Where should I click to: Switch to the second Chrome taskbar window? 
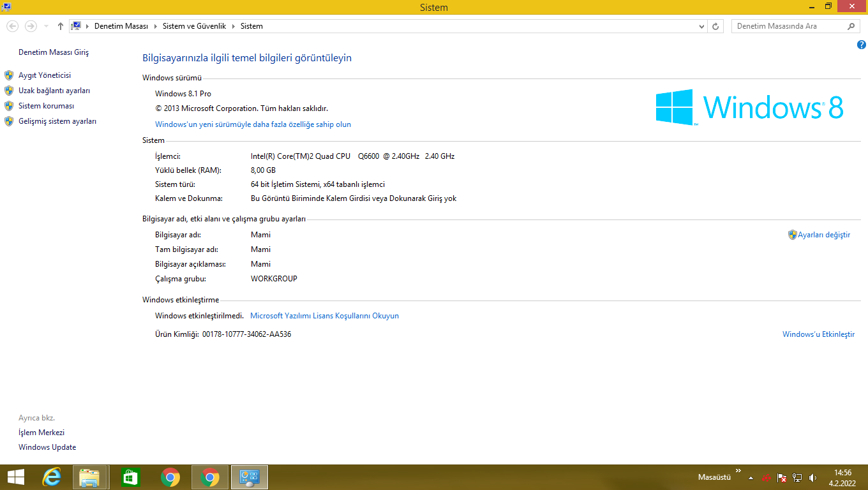point(210,477)
